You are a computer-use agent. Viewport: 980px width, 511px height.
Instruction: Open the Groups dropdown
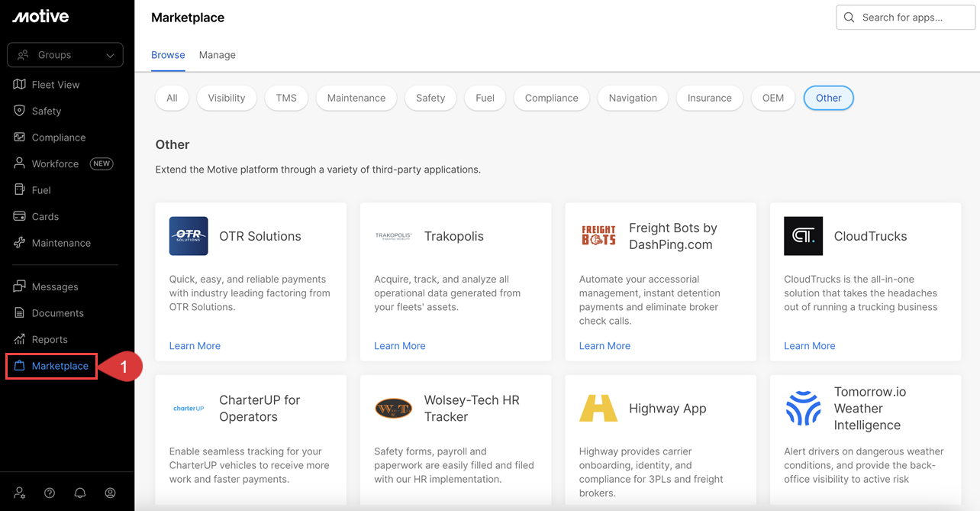(65, 55)
